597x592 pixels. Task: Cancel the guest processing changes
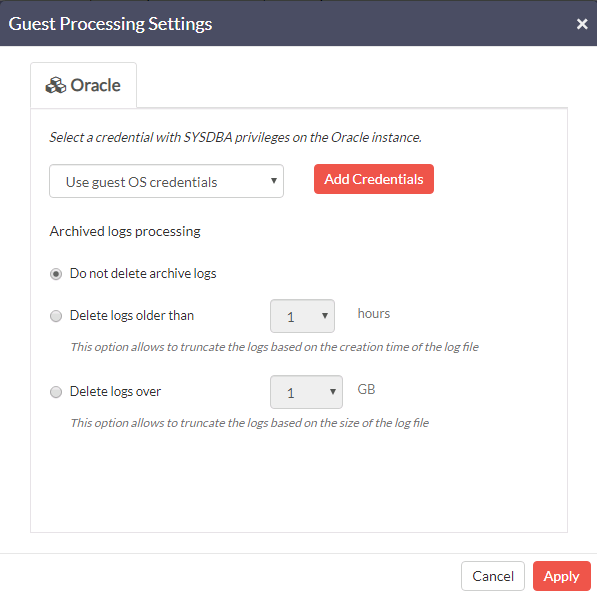pyautogui.click(x=493, y=576)
